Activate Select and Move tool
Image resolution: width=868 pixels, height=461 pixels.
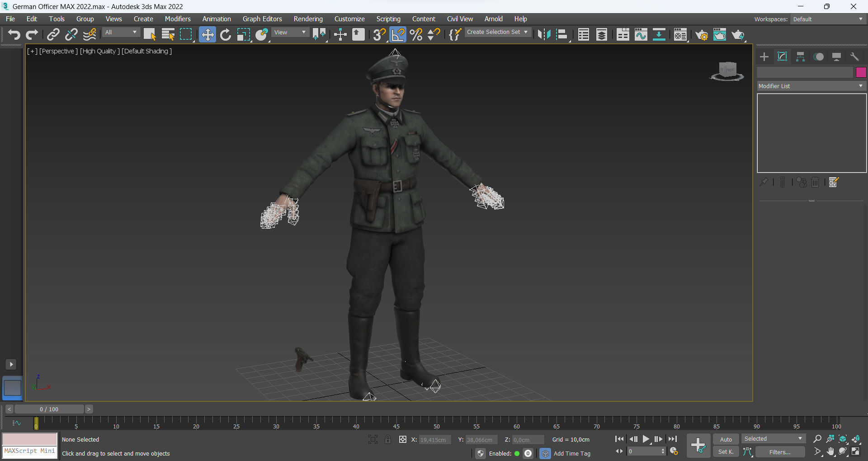tap(207, 35)
